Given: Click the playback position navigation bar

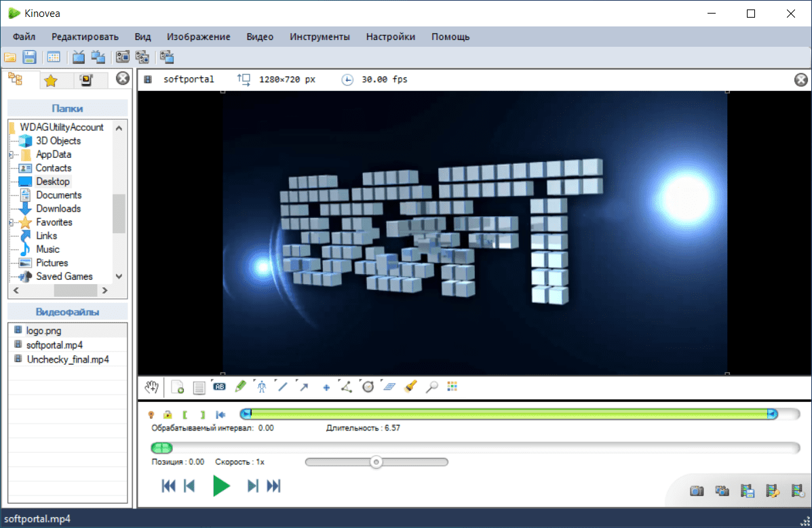Looking at the screenshot, I should (475, 448).
